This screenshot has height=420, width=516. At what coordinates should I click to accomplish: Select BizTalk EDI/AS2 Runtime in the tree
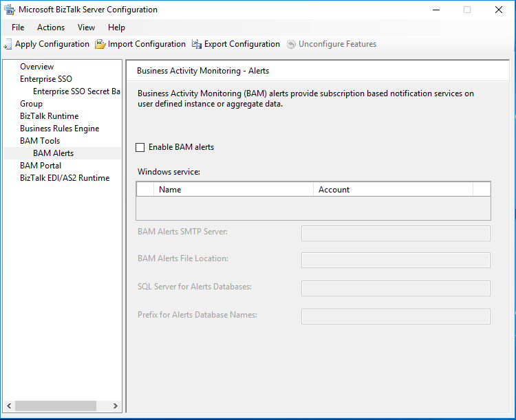click(x=65, y=178)
